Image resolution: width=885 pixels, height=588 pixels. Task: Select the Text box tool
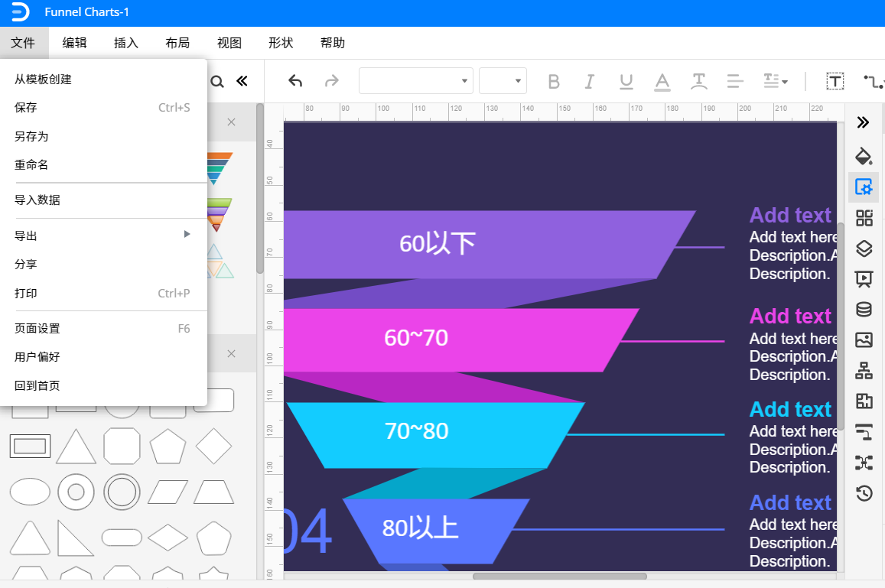click(835, 81)
